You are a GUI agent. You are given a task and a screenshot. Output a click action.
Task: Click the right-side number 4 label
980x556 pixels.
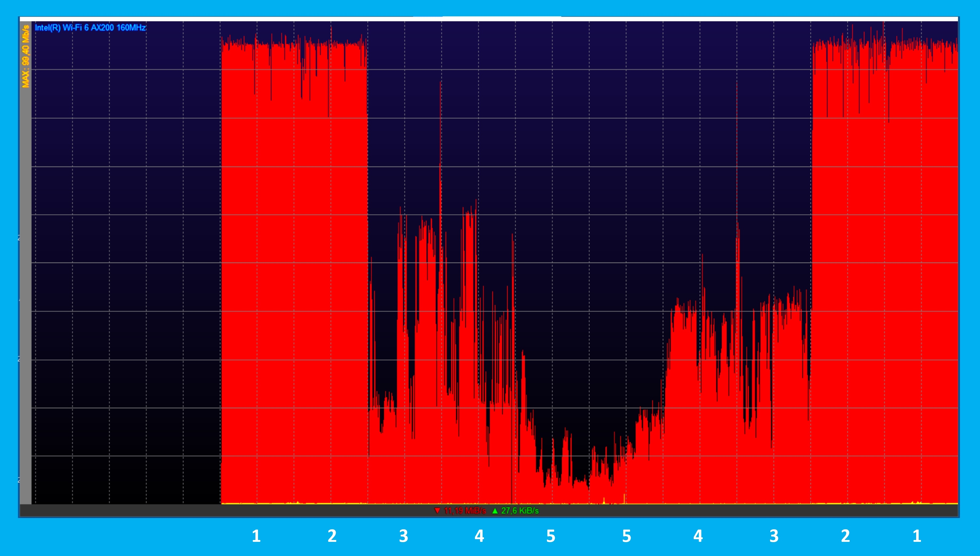(x=698, y=536)
